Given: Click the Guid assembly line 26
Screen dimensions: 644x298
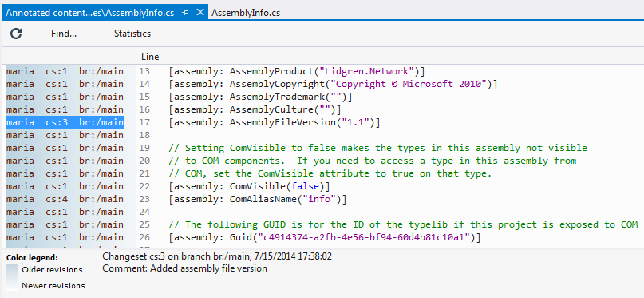Looking at the screenshot, I should [x=325, y=237].
